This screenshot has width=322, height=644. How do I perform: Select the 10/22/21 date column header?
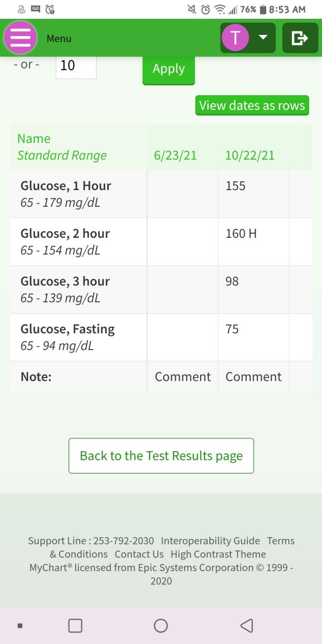point(250,155)
